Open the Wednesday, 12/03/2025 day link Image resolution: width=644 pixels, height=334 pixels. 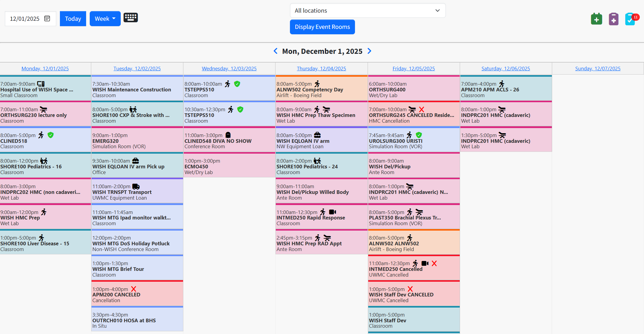(229, 69)
